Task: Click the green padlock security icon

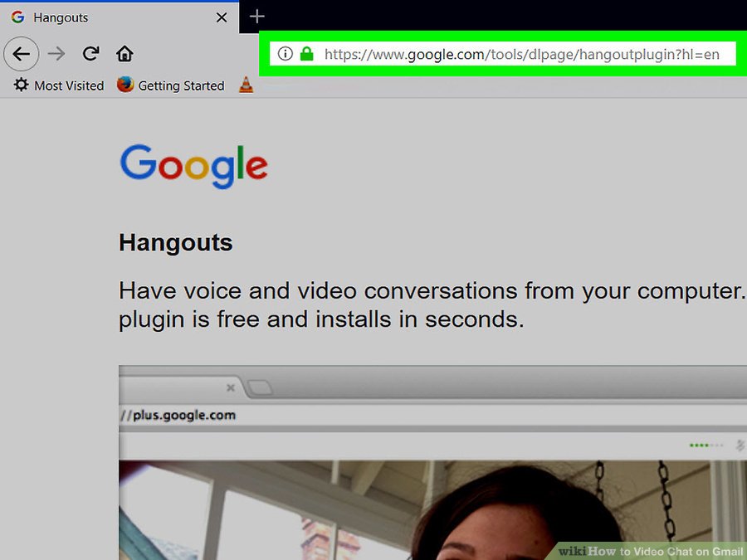Action: (x=306, y=54)
